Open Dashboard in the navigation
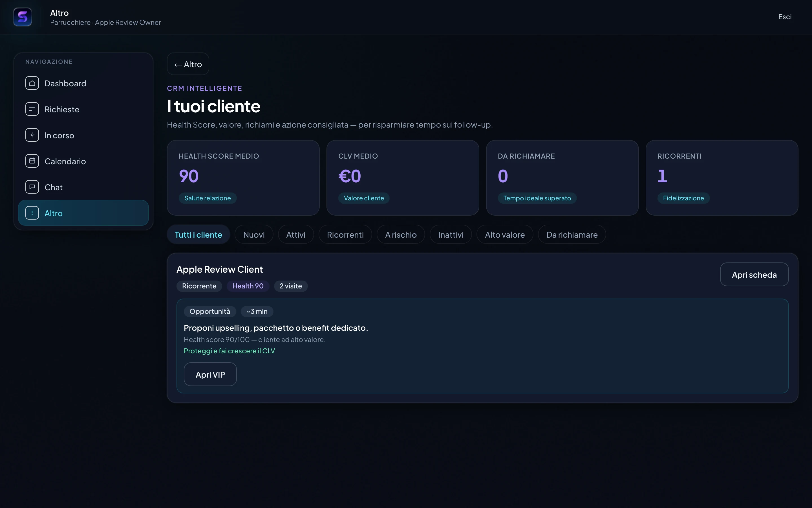The height and width of the screenshot is (508, 812). click(83, 83)
